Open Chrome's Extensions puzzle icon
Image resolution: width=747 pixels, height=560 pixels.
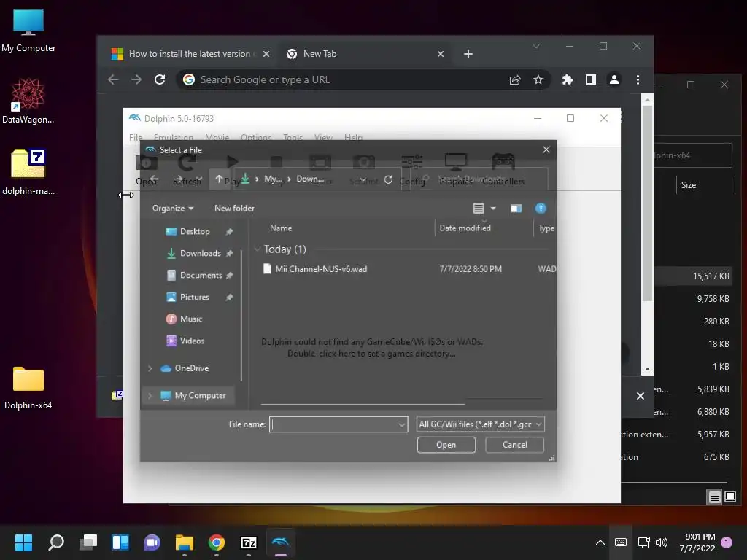567,79
